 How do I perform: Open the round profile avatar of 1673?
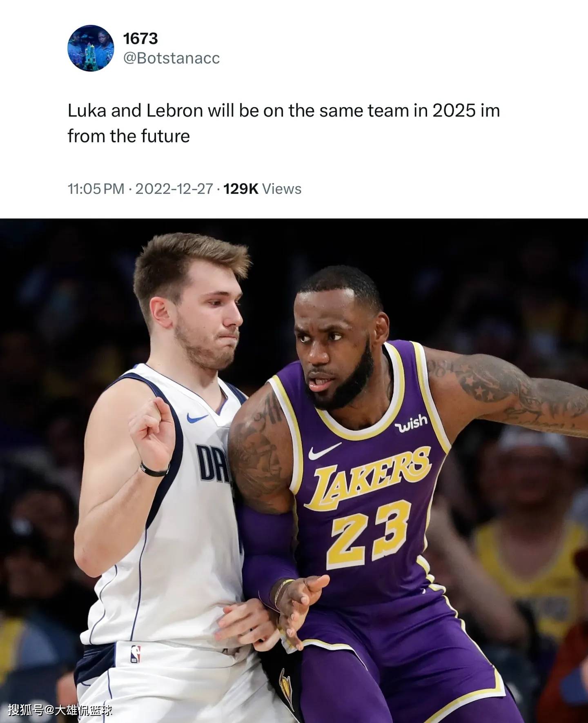coord(91,48)
